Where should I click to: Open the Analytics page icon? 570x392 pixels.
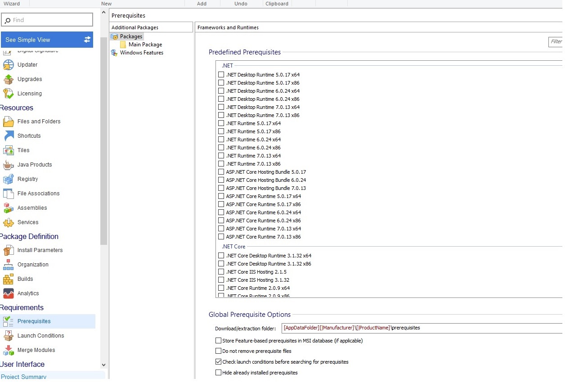(x=9, y=293)
